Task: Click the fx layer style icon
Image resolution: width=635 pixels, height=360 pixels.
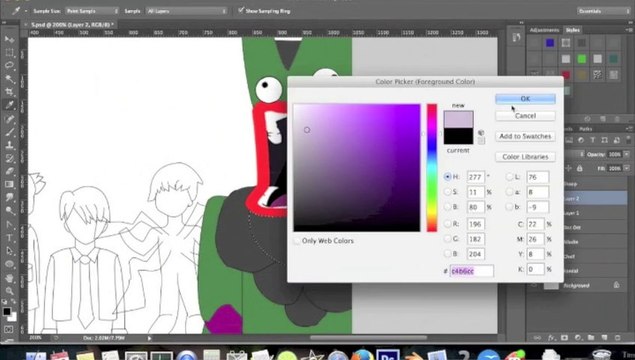Action: point(551,337)
